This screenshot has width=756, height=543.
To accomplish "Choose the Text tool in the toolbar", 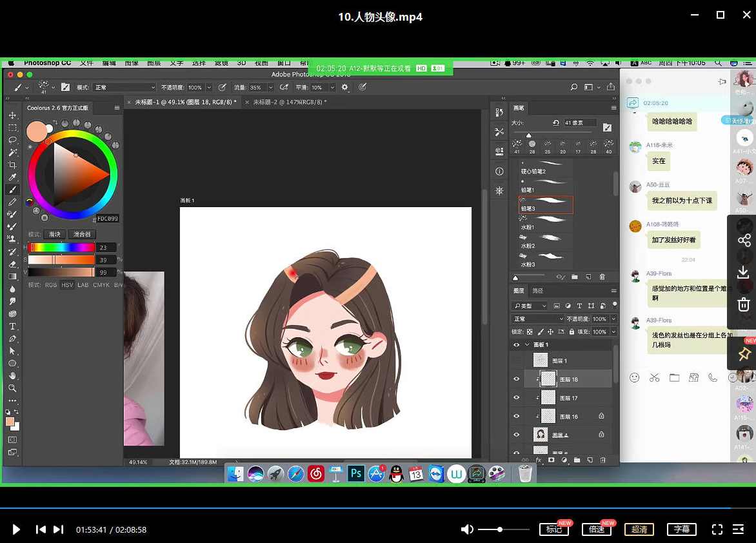I will (x=12, y=326).
